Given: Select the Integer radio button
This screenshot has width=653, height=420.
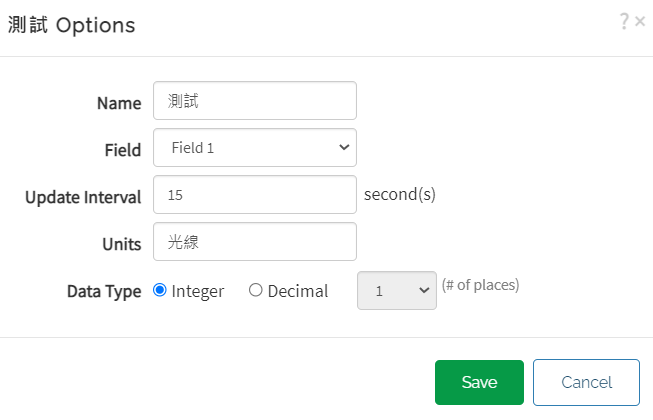Looking at the screenshot, I should [160, 290].
